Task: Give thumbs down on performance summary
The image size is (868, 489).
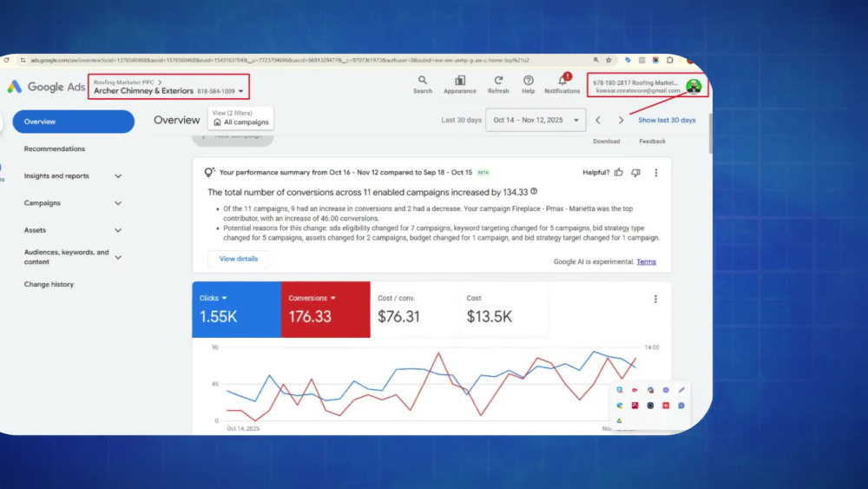Action: pos(636,172)
